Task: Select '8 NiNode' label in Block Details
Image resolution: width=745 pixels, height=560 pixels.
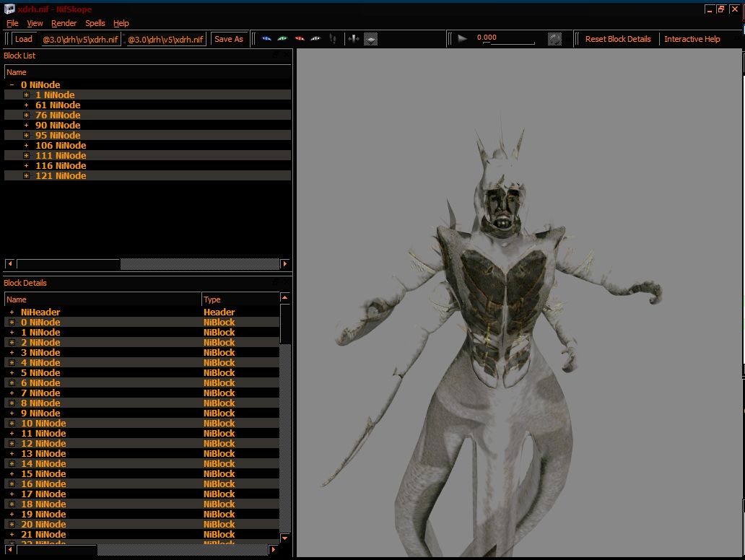Action: coord(40,403)
